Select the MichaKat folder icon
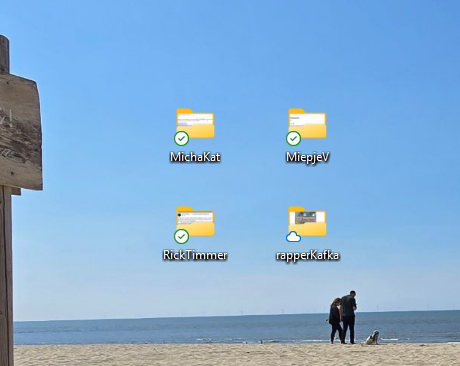 195,123
